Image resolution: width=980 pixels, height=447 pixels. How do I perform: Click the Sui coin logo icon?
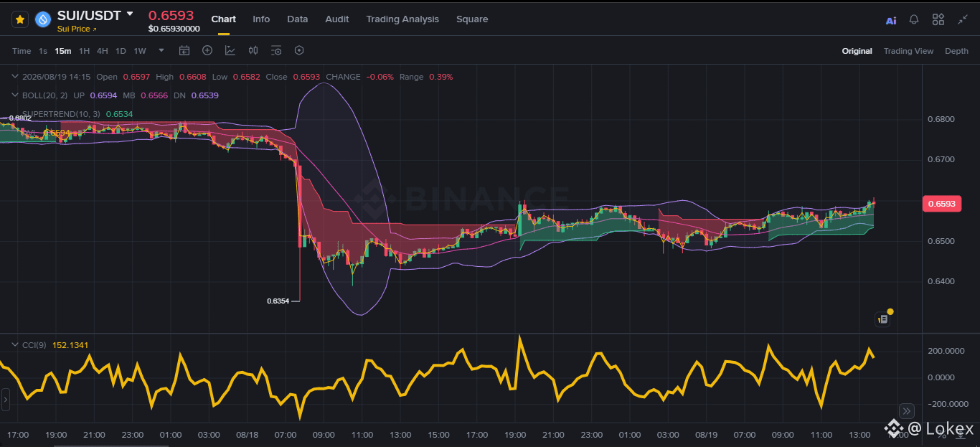43,19
